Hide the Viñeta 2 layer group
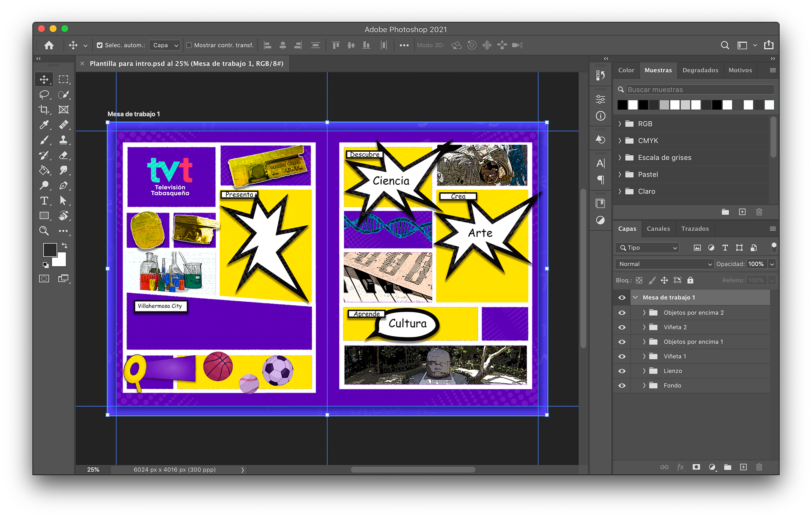This screenshot has height=518, width=812. [622, 327]
